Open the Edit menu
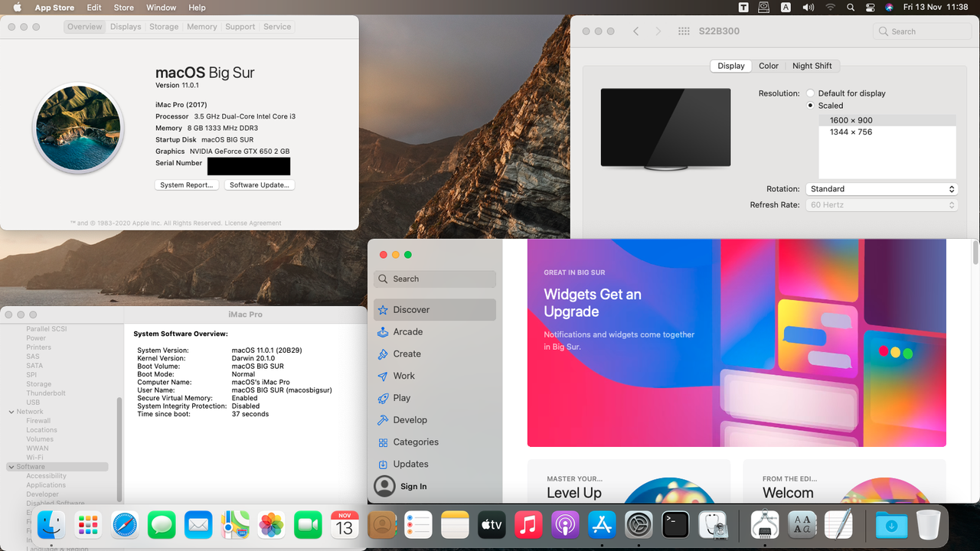This screenshot has width=980, height=551. (94, 8)
